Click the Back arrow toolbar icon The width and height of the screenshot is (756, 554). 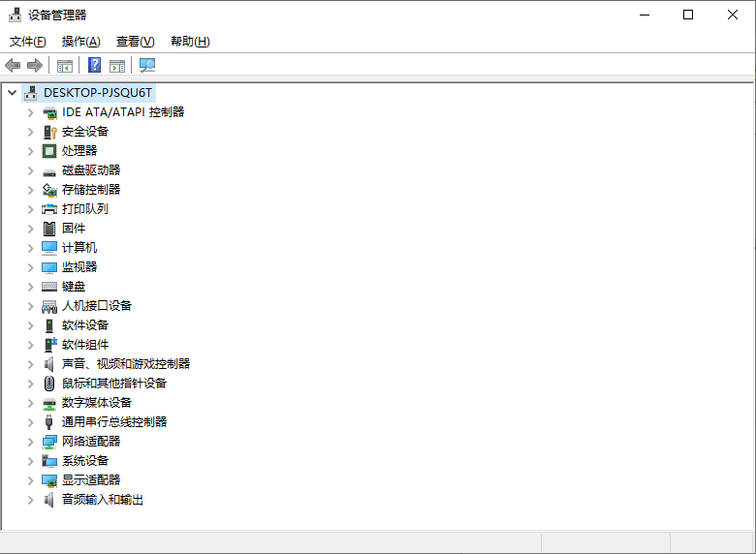pyautogui.click(x=13, y=66)
